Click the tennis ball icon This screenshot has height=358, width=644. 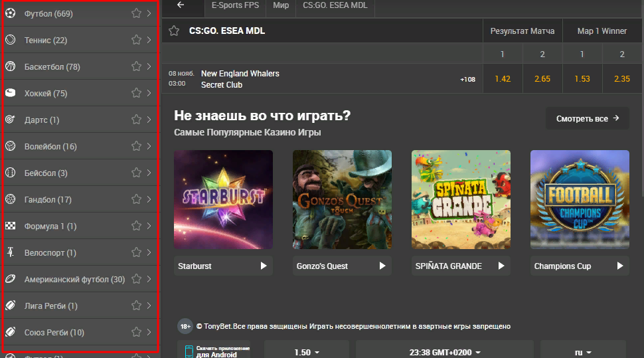pos(10,40)
